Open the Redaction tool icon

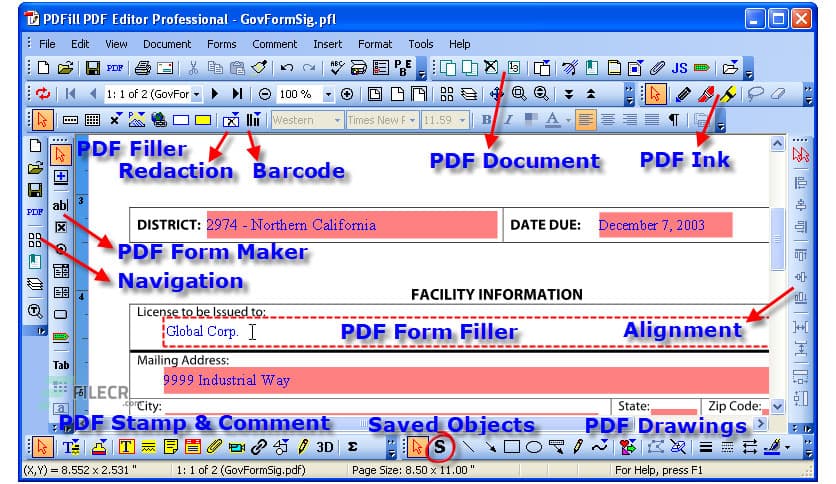(231, 120)
